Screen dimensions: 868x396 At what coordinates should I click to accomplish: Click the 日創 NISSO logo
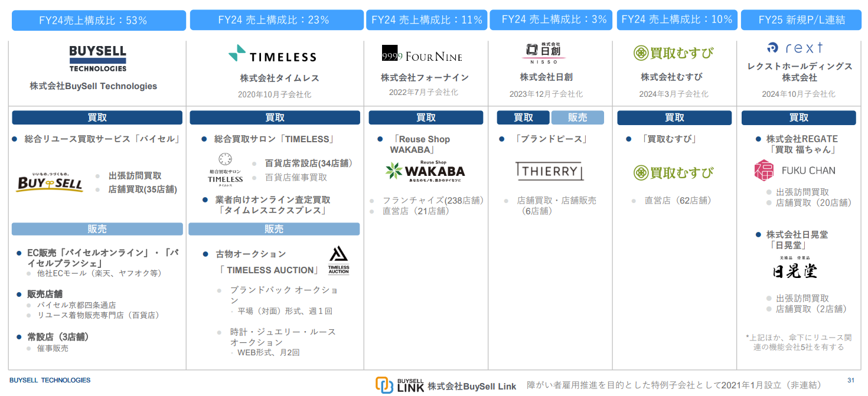(x=544, y=53)
